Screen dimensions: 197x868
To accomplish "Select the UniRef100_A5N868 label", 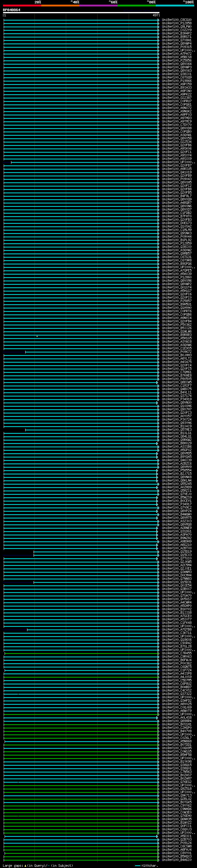I will [x=176, y=741].
